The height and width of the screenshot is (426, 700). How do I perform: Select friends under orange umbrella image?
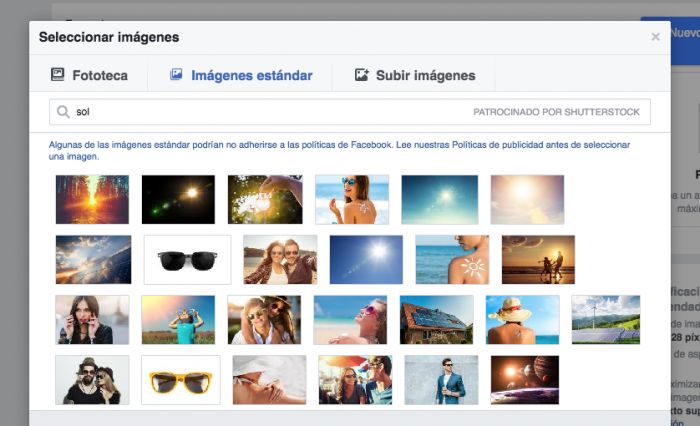pyautogui.click(x=355, y=380)
